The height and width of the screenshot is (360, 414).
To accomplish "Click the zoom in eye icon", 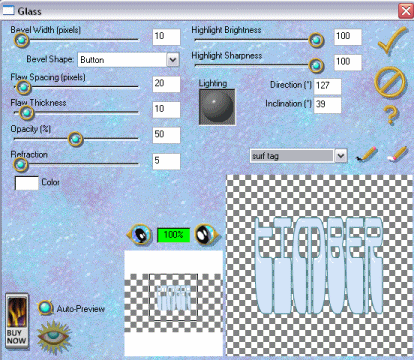I will pos(207,234).
